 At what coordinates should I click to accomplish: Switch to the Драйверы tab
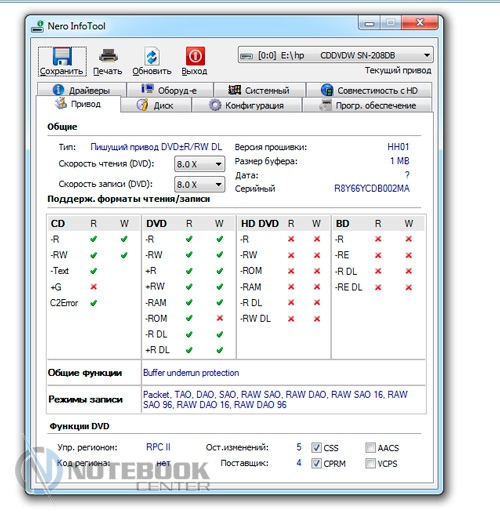click(x=82, y=90)
